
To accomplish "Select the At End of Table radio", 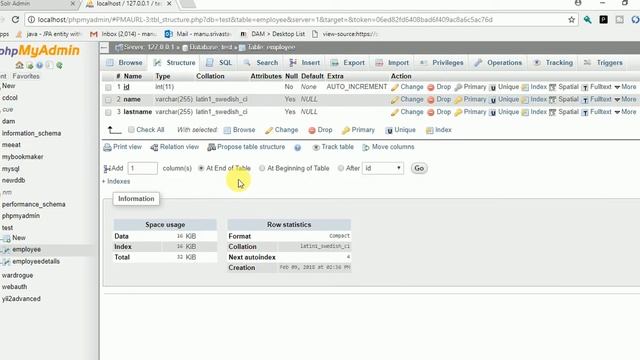I will tap(201, 168).
